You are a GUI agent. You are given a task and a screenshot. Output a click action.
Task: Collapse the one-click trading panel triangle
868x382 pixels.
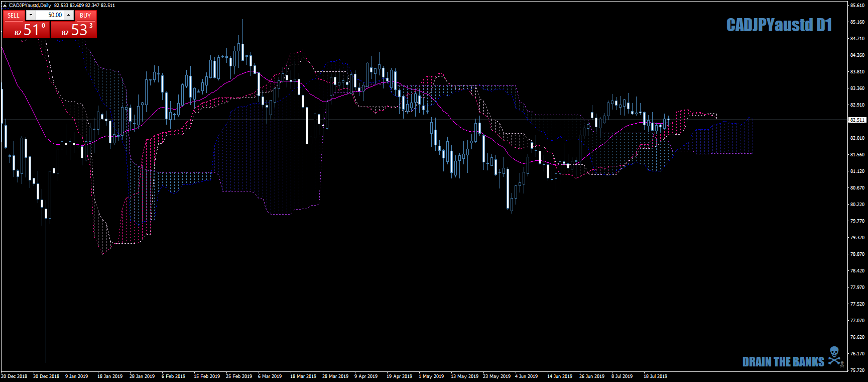point(5,5)
